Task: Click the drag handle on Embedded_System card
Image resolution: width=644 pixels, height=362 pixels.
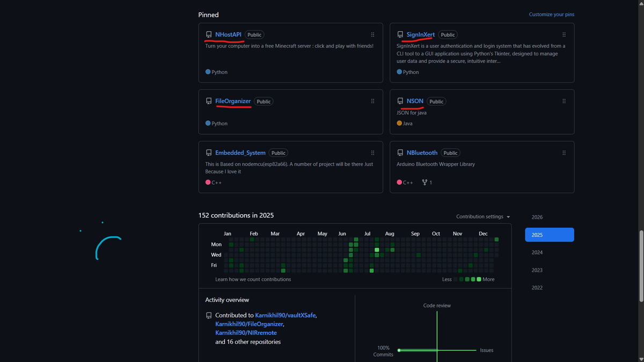Action: click(x=372, y=153)
